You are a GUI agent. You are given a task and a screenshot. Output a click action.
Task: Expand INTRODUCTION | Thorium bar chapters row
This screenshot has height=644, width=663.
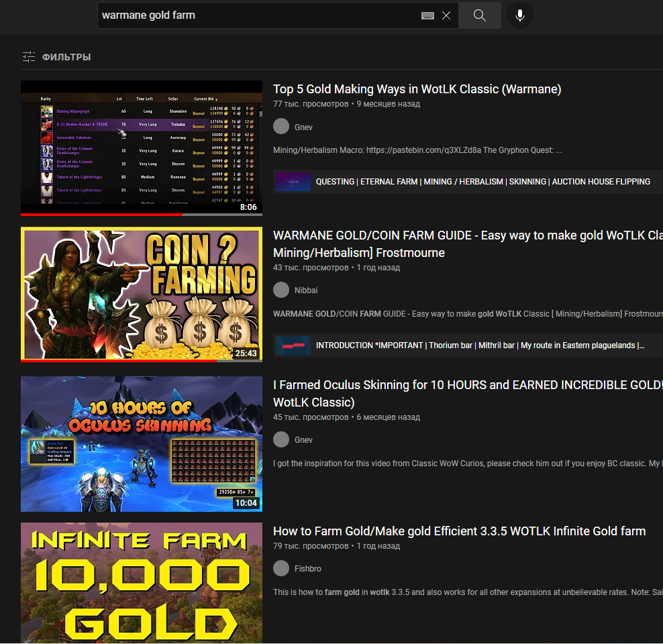click(480, 345)
